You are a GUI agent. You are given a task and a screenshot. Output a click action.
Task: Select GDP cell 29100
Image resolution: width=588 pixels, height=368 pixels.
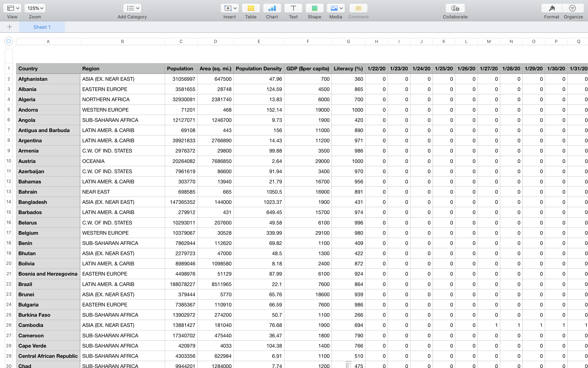pos(308,233)
